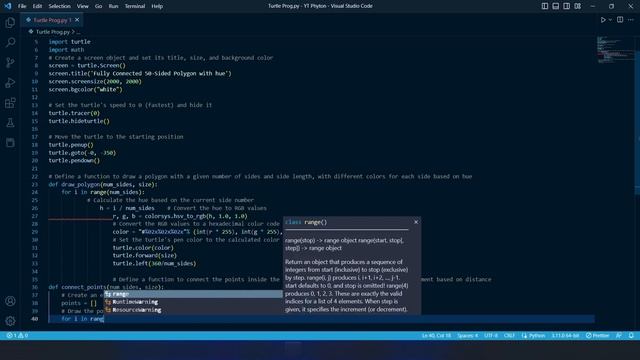Click the 'for i in rang' line being typed
This screenshot has height=360, width=640.
click(x=83, y=319)
